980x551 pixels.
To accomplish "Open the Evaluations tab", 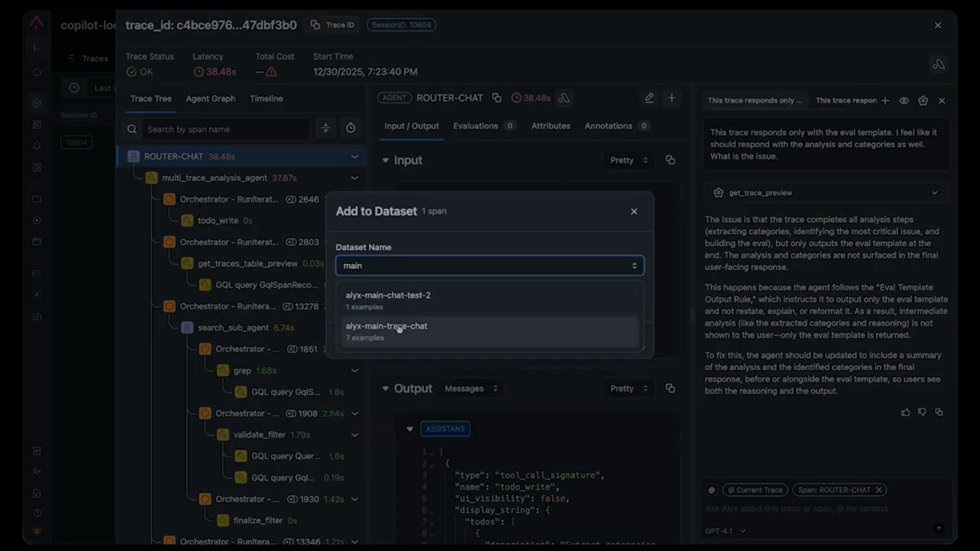I will 484,126.
